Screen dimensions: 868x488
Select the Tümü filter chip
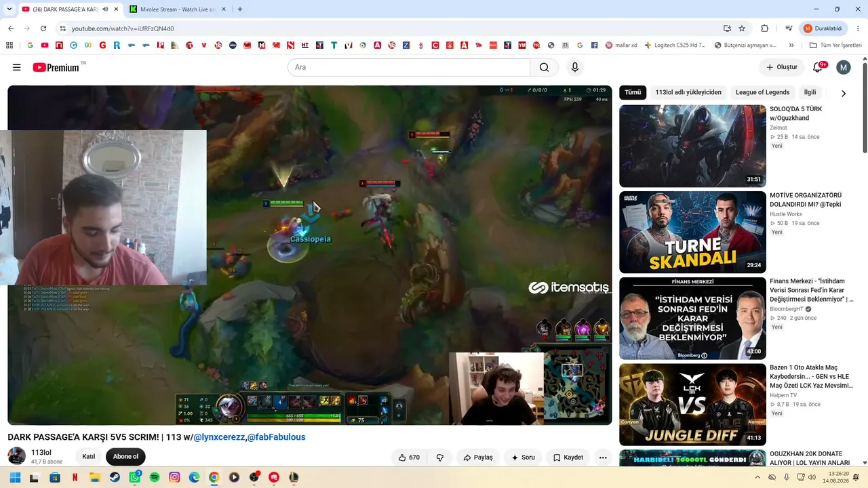633,92
